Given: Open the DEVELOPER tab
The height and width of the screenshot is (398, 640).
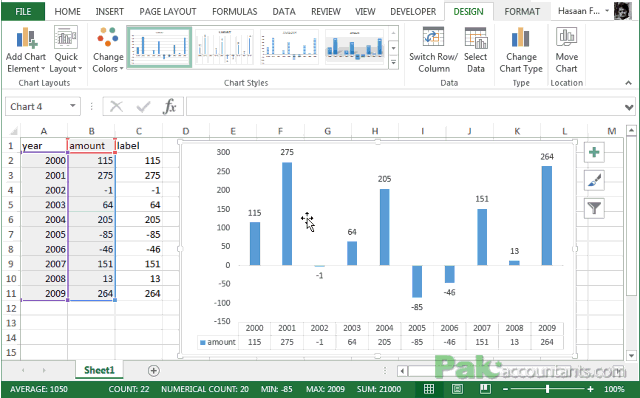Looking at the screenshot, I should [x=413, y=11].
